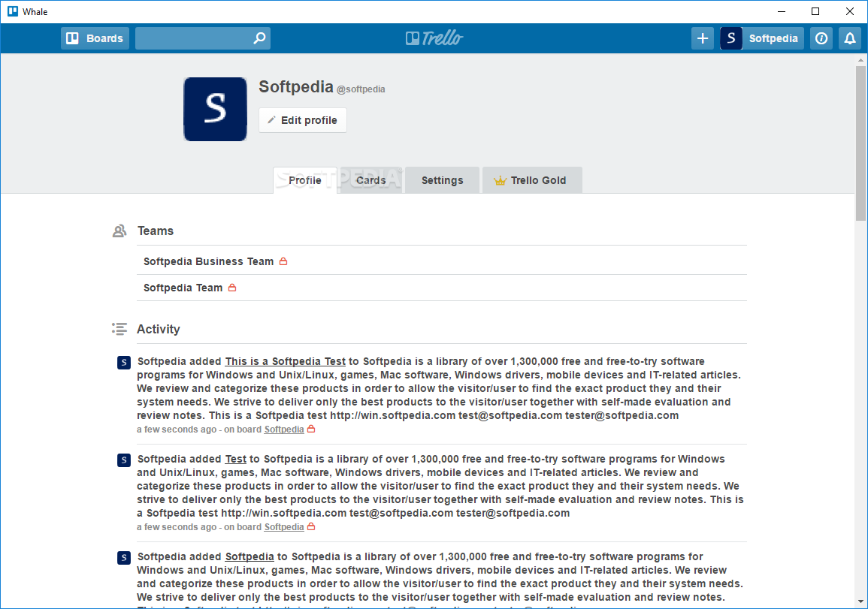868x609 pixels.
Task: Click the large Softpedia profile avatar
Action: click(216, 109)
